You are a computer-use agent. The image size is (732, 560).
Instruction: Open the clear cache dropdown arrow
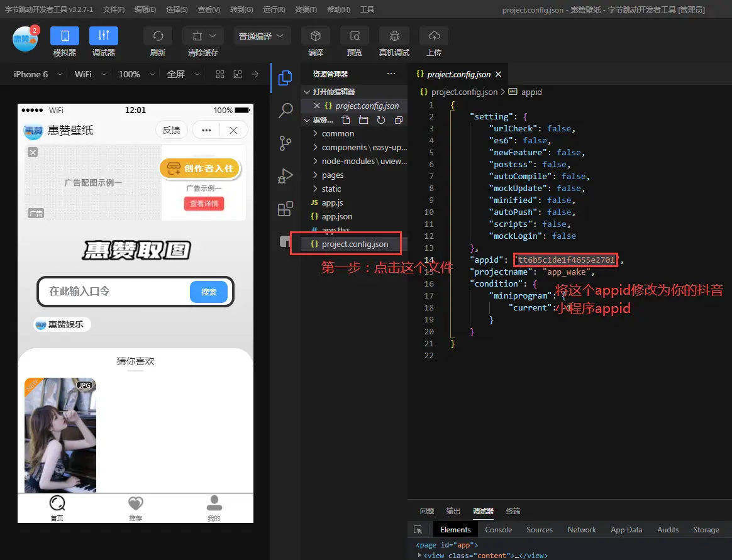click(x=213, y=36)
